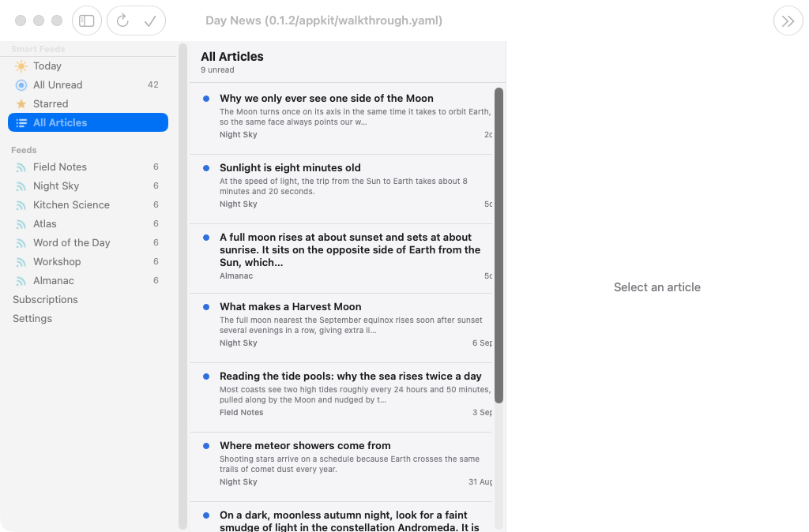Screen dimensions: 809x532
Task: Open the Word of the Day feed
Action: (x=88, y=243)
